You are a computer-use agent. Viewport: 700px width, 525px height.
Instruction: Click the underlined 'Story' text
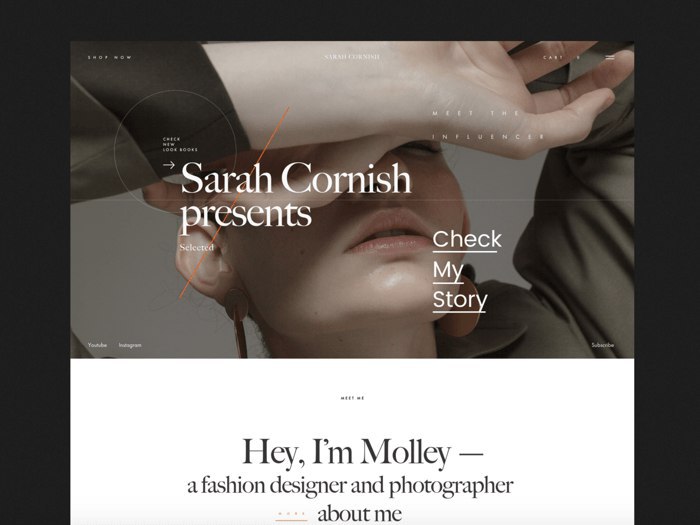(460, 300)
